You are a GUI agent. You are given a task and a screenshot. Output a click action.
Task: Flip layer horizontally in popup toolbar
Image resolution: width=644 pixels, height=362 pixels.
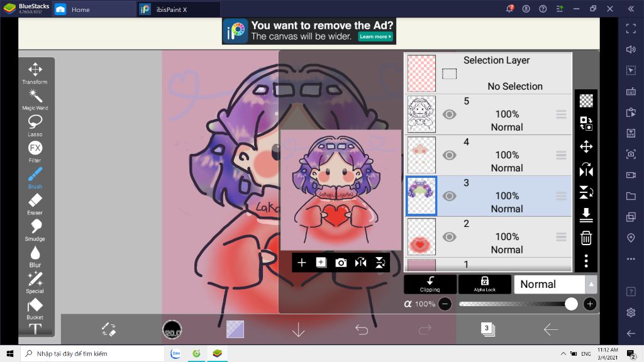click(x=360, y=263)
